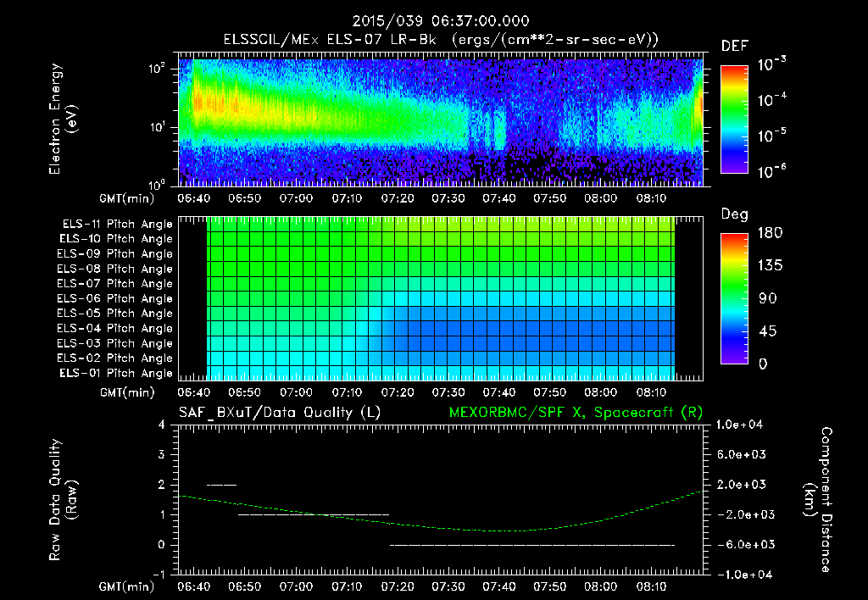Click the Component Distance (km) axis label
This screenshot has height=600, width=868.
(818, 500)
